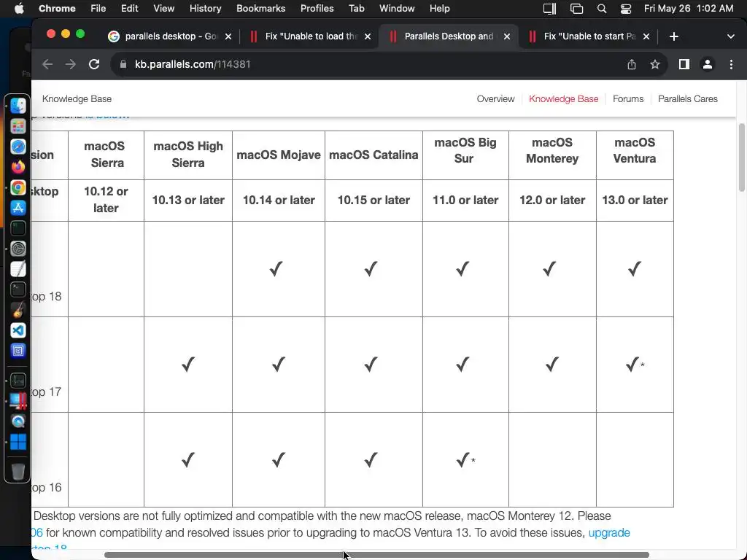This screenshot has width=747, height=560.
Task: Click the red Knowledge Base nav link
Action: coord(564,99)
